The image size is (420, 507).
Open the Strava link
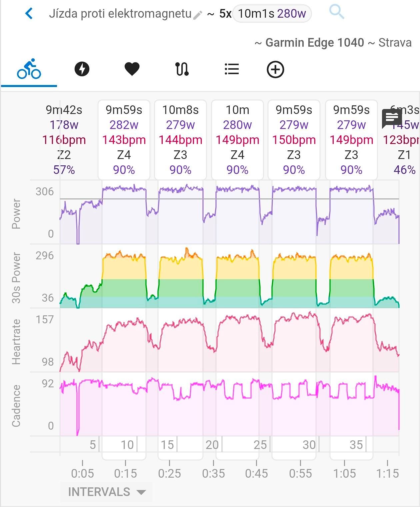click(395, 43)
